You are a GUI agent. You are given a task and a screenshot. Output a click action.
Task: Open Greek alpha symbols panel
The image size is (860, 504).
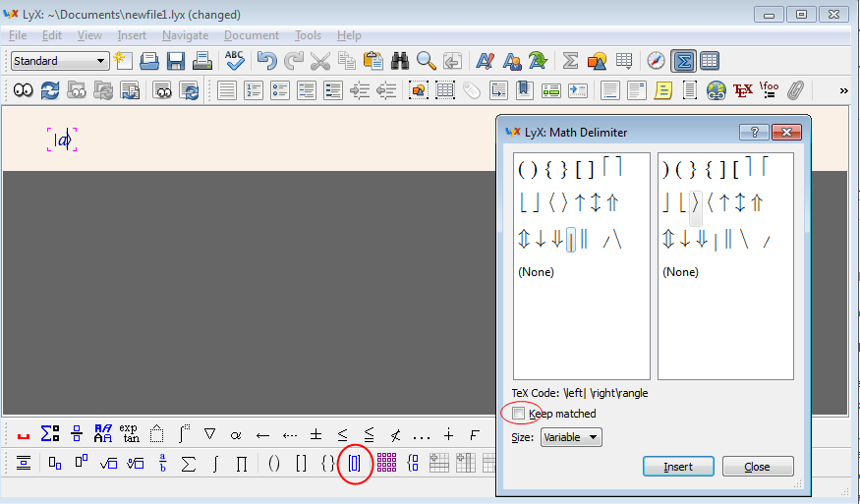236,435
